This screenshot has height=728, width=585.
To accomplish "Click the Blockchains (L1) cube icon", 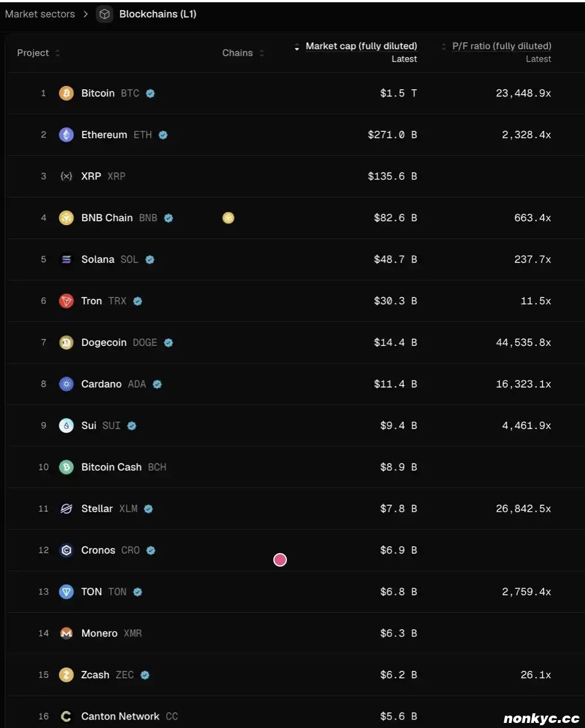I will coord(104,14).
